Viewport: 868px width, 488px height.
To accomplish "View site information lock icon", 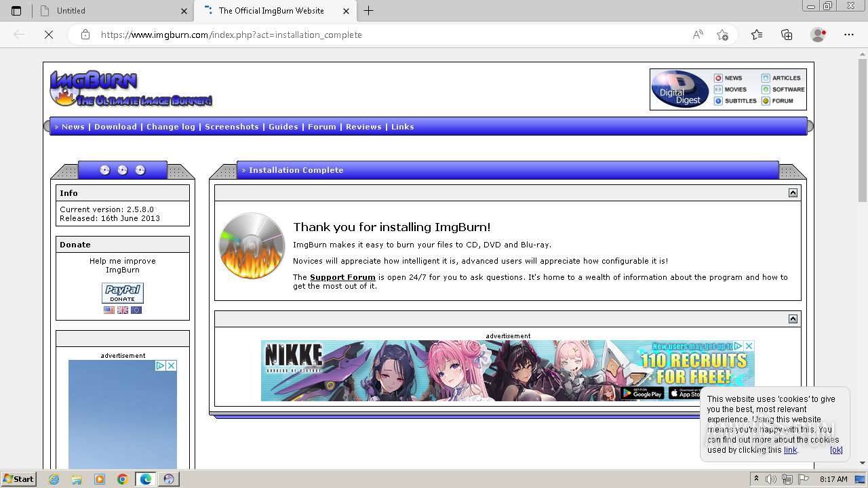I will [x=85, y=35].
